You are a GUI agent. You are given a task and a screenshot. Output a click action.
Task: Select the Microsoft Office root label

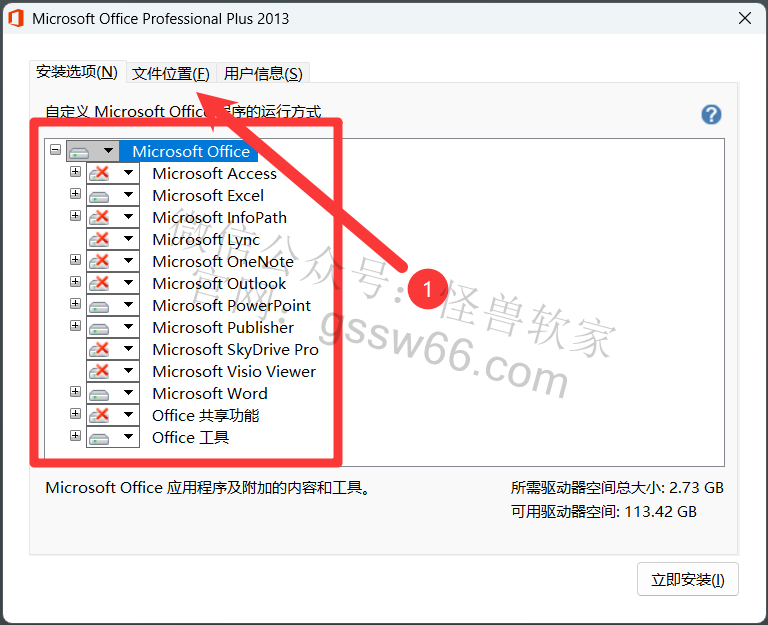(x=191, y=151)
